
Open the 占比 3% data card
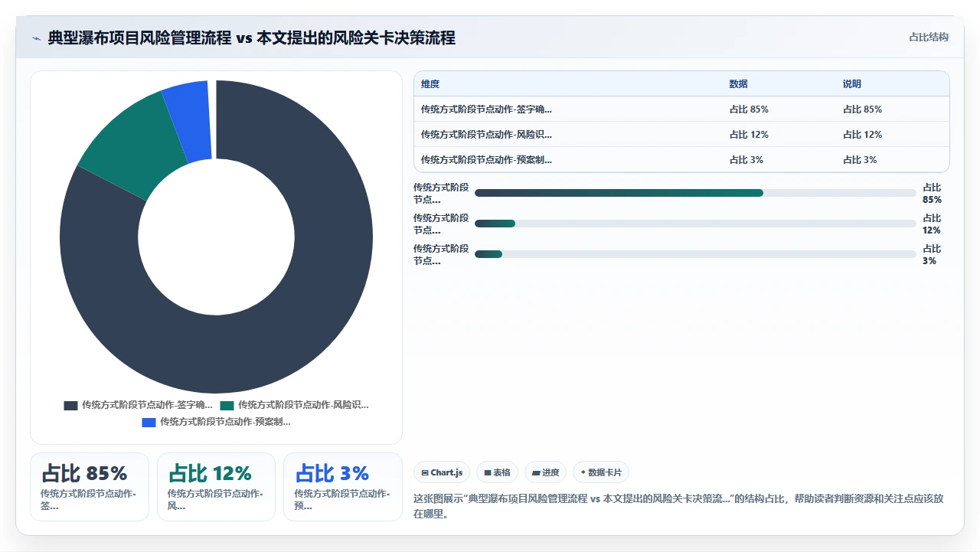click(x=343, y=487)
